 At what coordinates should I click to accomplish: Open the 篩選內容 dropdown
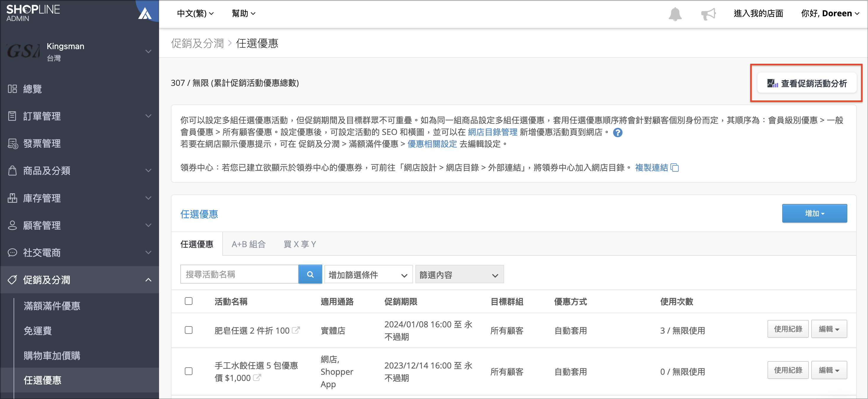click(x=459, y=275)
